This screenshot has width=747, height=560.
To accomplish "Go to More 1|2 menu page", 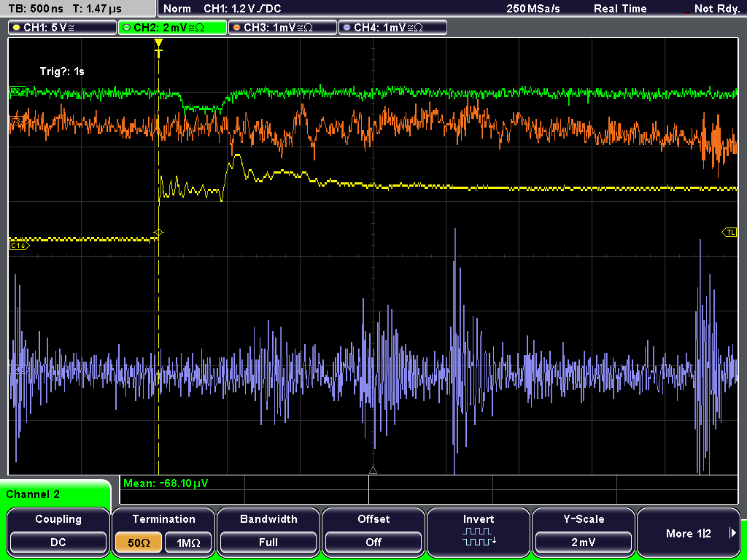I will [688, 533].
